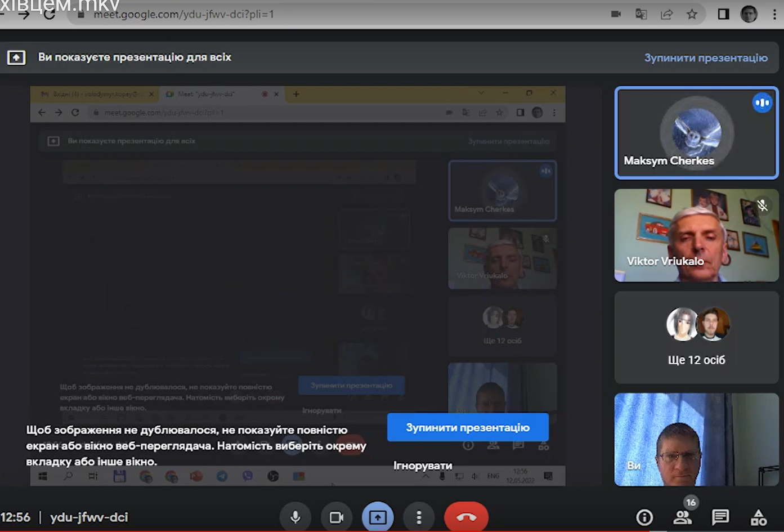
Task: Toggle the microphone in the call bar
Action: 295,517
